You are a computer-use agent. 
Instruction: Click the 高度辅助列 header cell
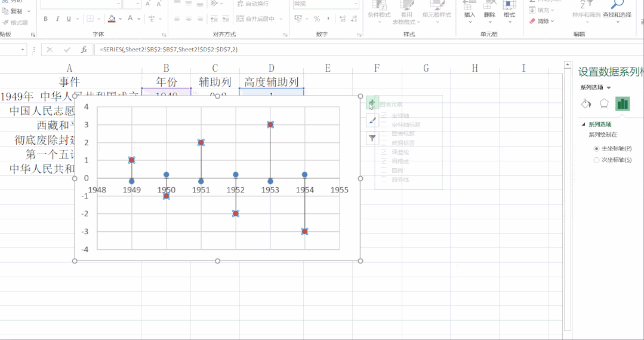point(272,81)
